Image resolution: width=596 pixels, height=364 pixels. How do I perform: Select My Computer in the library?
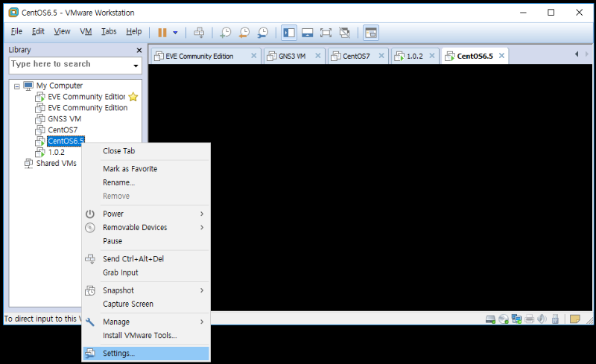[60, 86]
